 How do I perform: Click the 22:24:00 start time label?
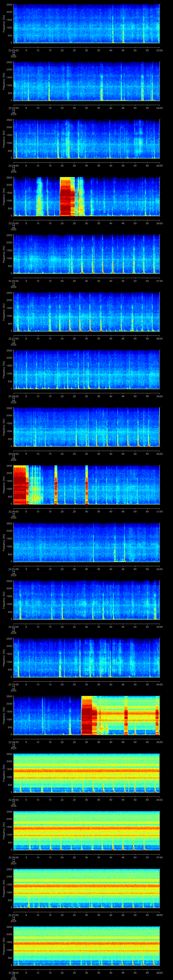point(13,166)
